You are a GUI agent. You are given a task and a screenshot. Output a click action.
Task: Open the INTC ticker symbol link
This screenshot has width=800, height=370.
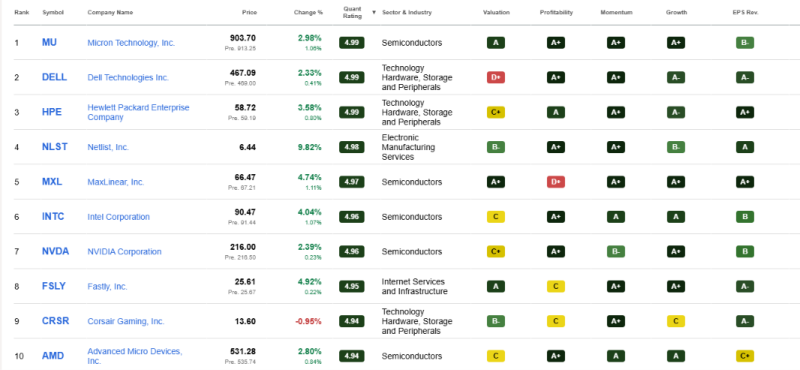53,216
